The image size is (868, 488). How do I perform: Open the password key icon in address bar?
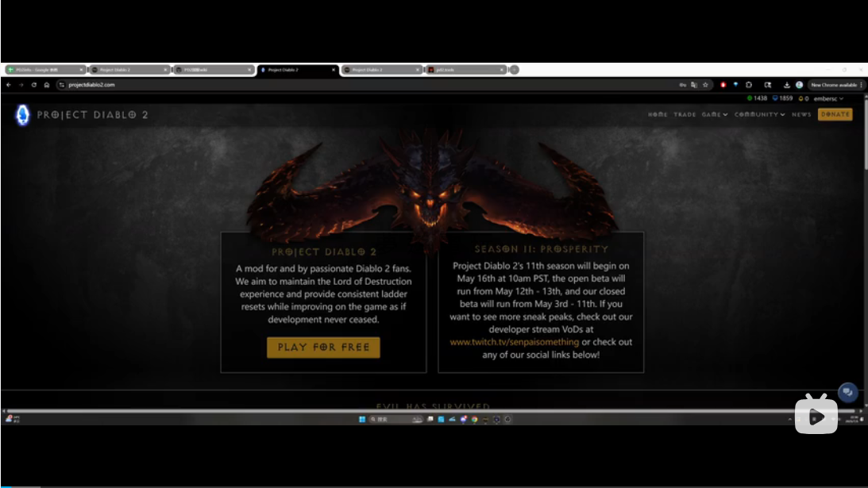click(682, 85)
